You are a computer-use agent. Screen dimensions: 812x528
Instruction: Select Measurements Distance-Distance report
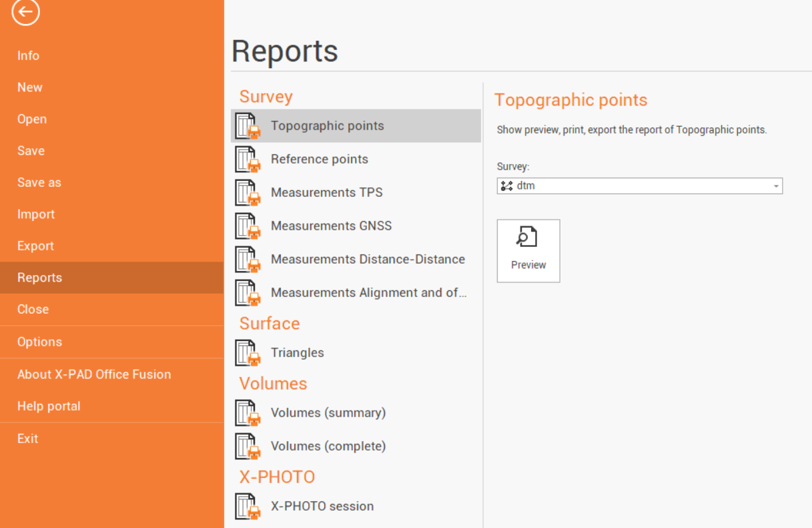tap(368, 259)
